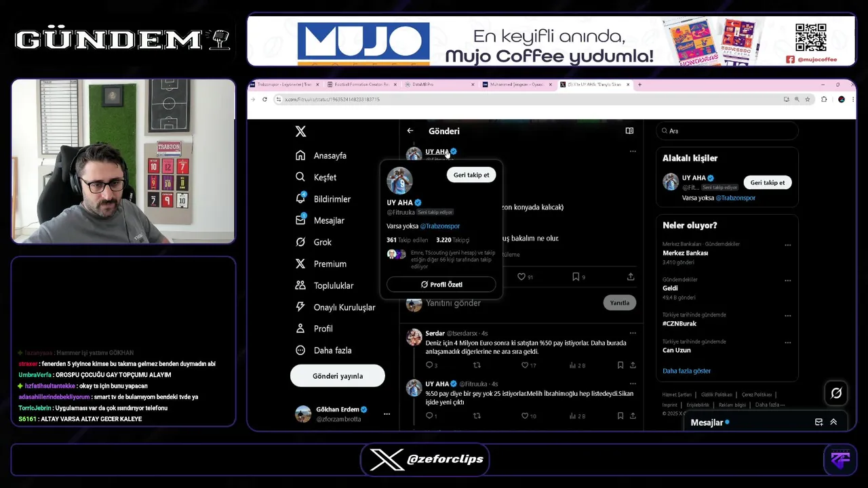Click the UY AHA hover card avatar
Screen dimensions: 868x488
[399, 181]
